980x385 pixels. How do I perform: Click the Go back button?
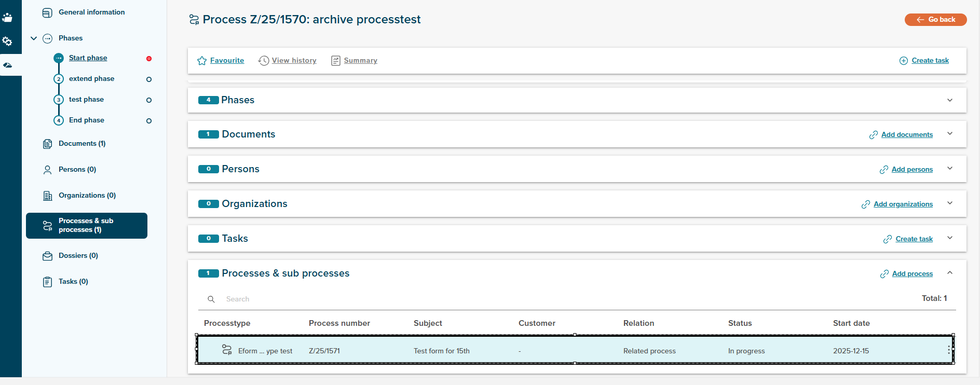935,20
